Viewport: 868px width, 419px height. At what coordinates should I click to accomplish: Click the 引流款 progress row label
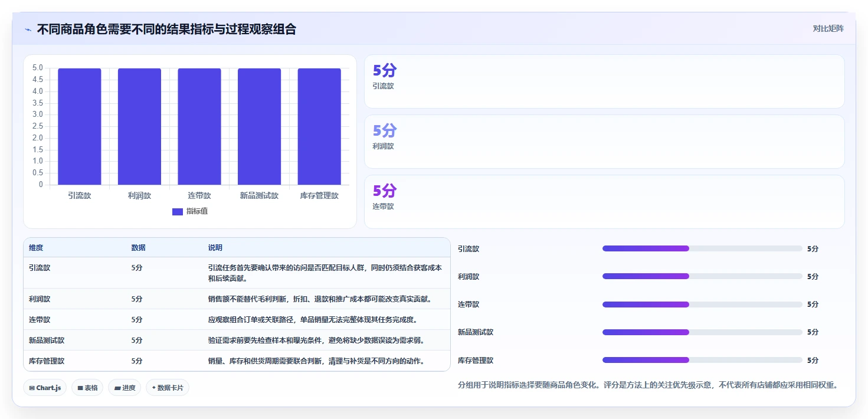coord(469,249)
